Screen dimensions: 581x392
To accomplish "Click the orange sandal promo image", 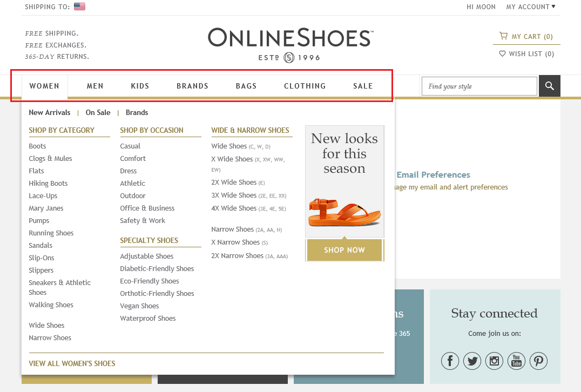I will (x=344, y=212).
